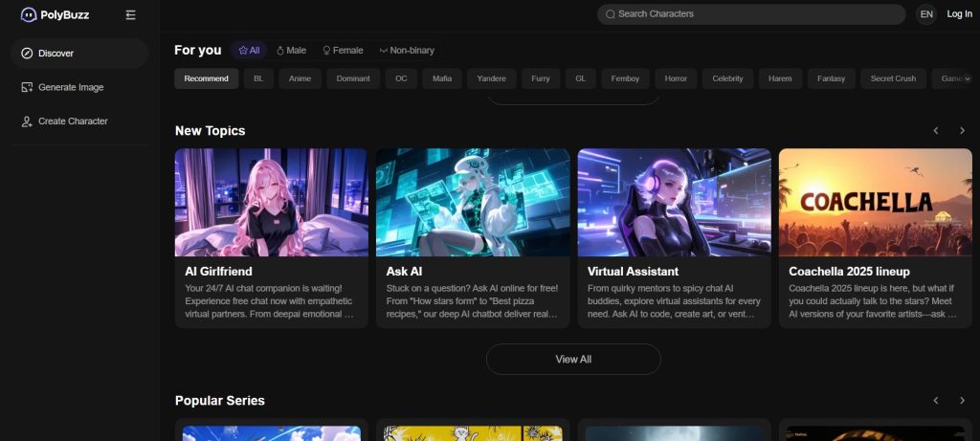Click the Virtual Assistant title
The image size is (980, 441).
coord(634,272)
